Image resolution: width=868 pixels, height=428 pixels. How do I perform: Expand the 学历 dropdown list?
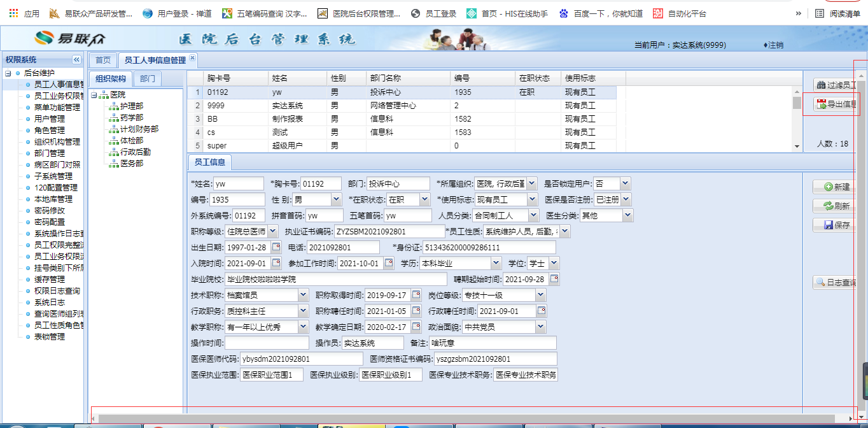(x=496, y=263)
